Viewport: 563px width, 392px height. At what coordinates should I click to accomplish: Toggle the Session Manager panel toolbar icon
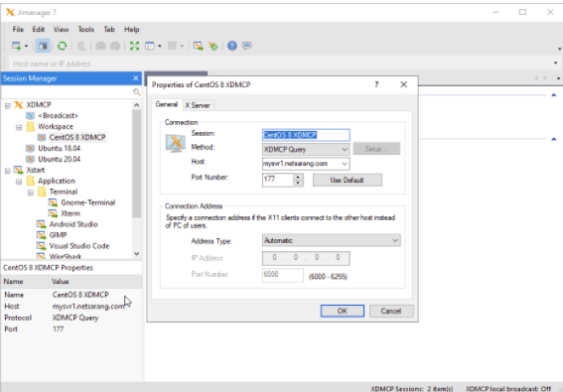tap(43, 46)
